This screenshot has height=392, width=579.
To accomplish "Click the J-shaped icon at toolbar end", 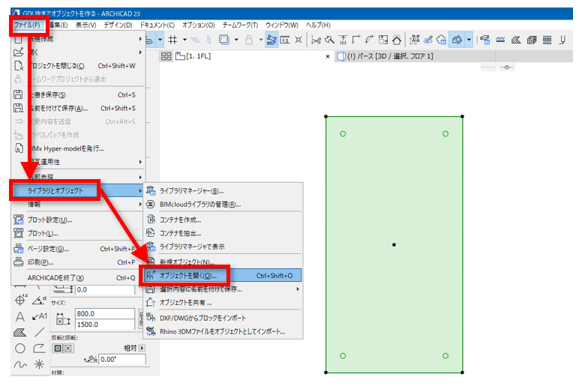I will tap(562, 40).
